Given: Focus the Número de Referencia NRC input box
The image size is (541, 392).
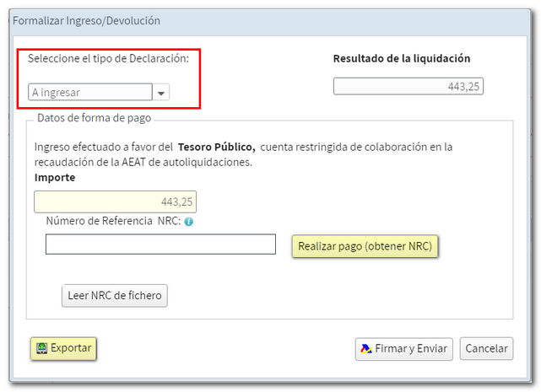Looking at the screenshot, I should point(160,244).
